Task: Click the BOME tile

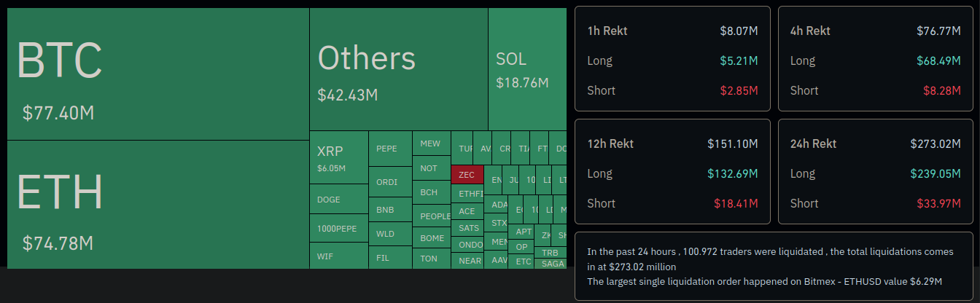Action: [x=431, y=238]
